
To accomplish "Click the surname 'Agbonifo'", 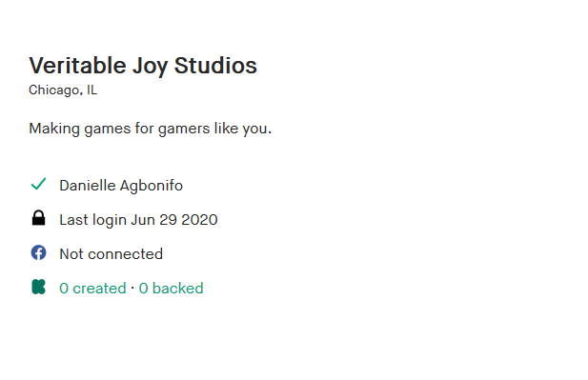I will (x=152, y=186).
